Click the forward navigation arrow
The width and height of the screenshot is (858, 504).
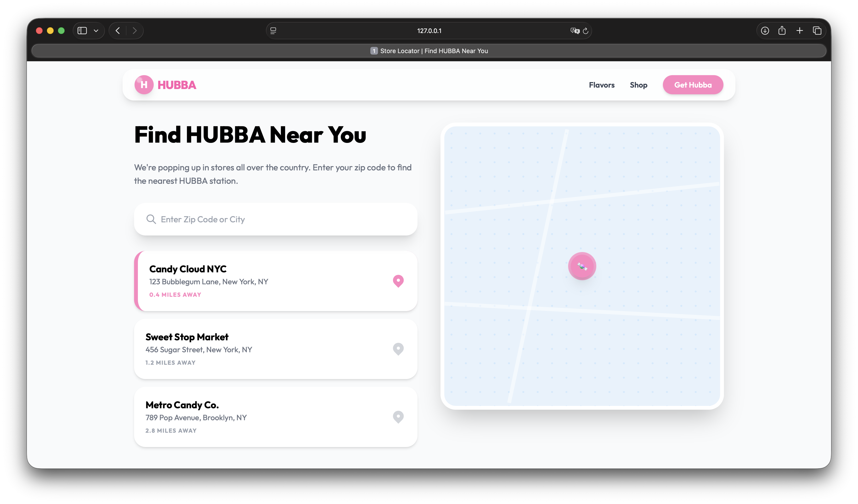tap(135, 30)
